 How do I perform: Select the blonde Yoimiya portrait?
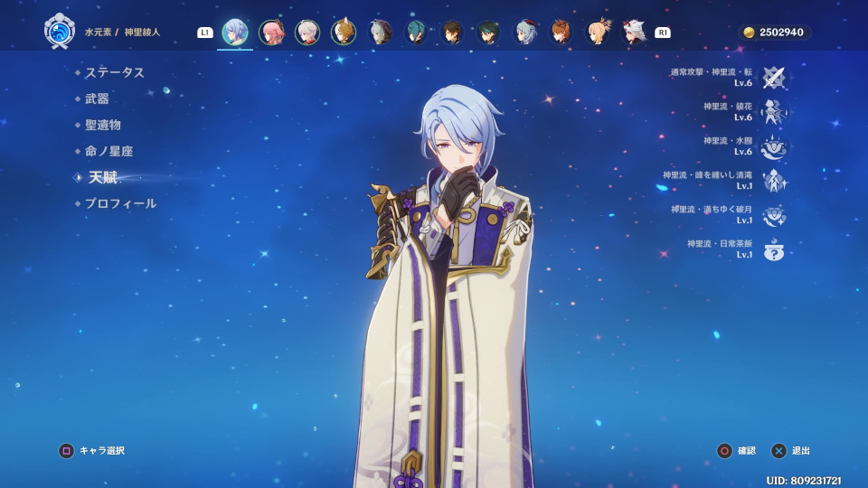(x=598, y=33)
